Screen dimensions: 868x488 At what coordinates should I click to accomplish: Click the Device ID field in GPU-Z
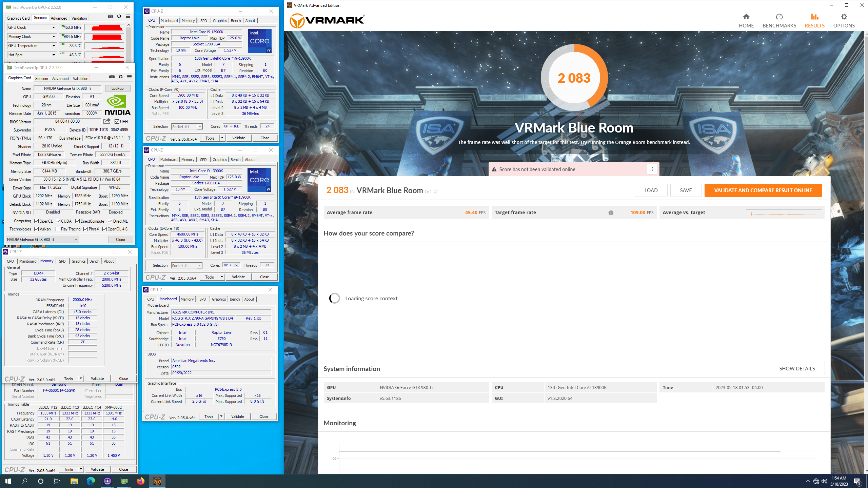coord(109,130)
